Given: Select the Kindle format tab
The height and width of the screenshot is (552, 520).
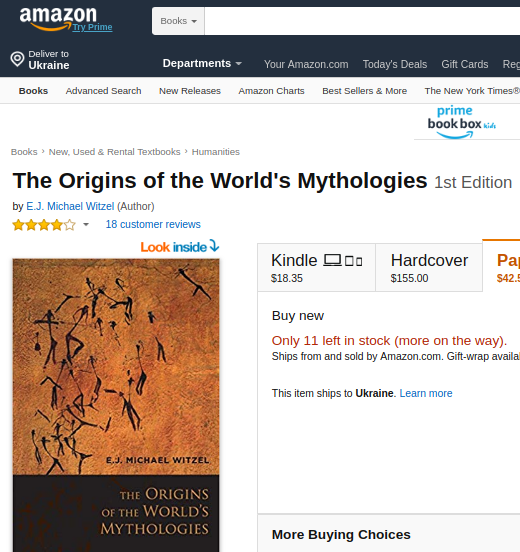Looking at the screenshot, I should pyautogui.click(x=317, y=268).
